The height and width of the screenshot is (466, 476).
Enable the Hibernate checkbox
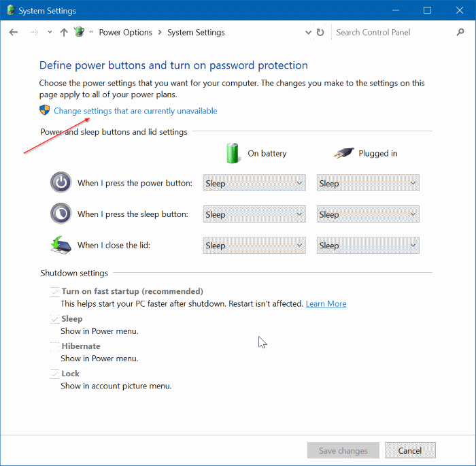click(x=54, y=346)
